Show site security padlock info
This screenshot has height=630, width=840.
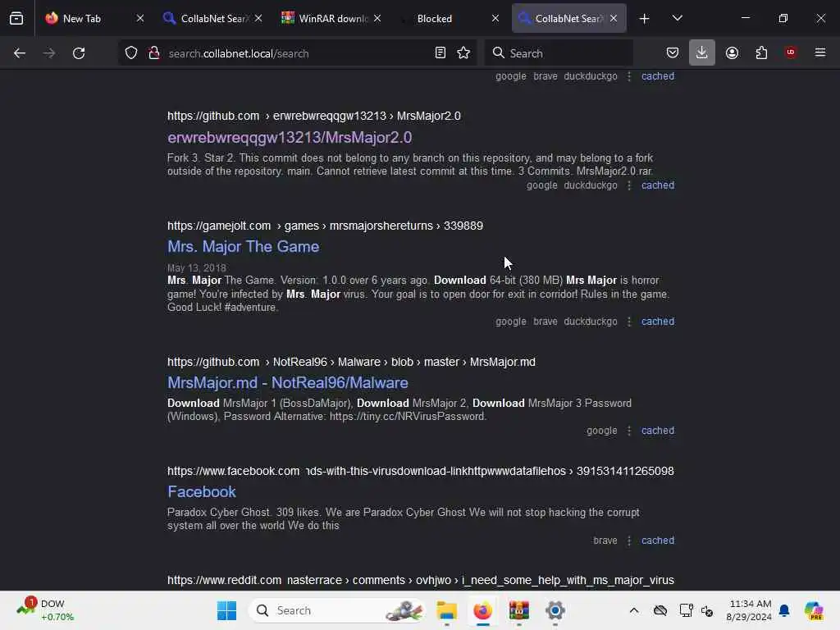[x=154, y=53]
